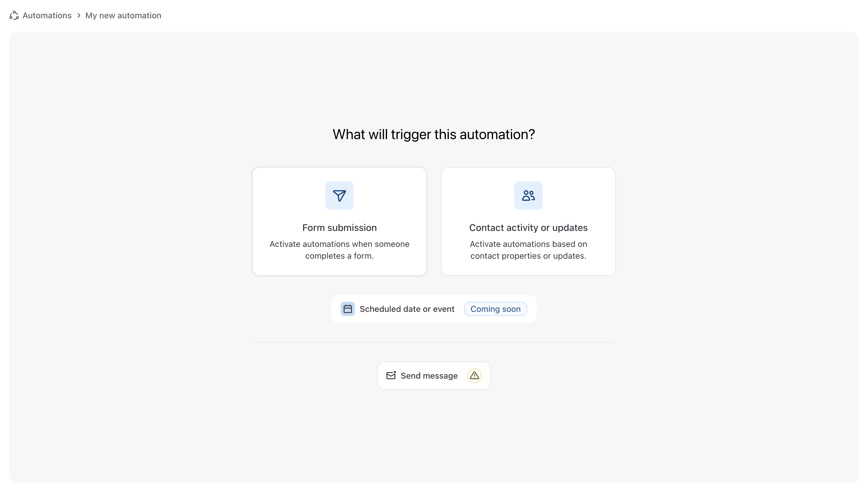Click the breadcrumb chevron separator

(x=79, y=16)
